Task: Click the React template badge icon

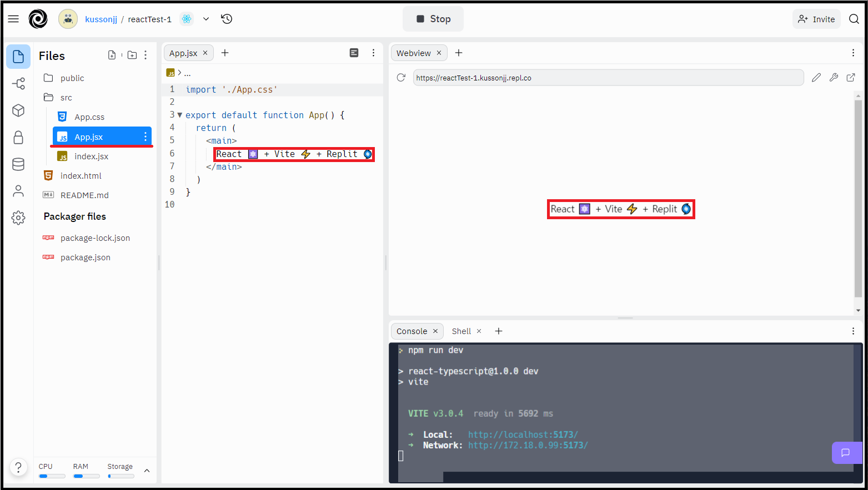Action: pos(187,19)
